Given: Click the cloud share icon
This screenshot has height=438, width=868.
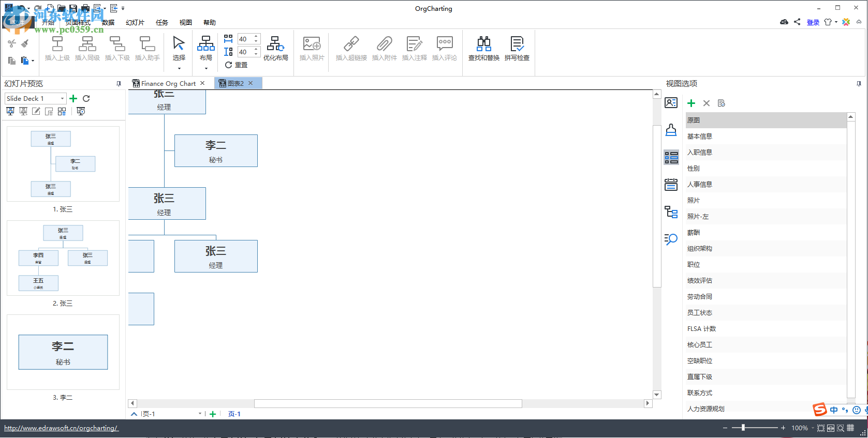Looking at the screenshot, I should click(784, 22).
